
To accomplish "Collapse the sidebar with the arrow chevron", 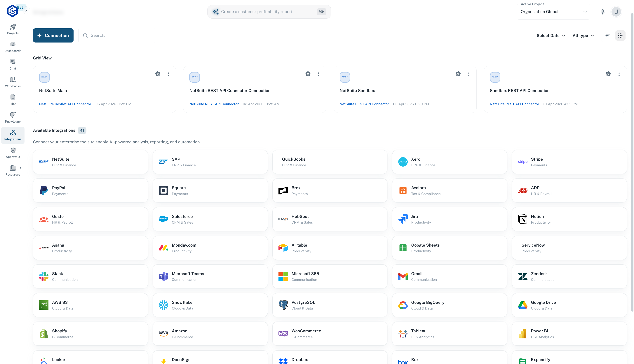I will (26, 10).
